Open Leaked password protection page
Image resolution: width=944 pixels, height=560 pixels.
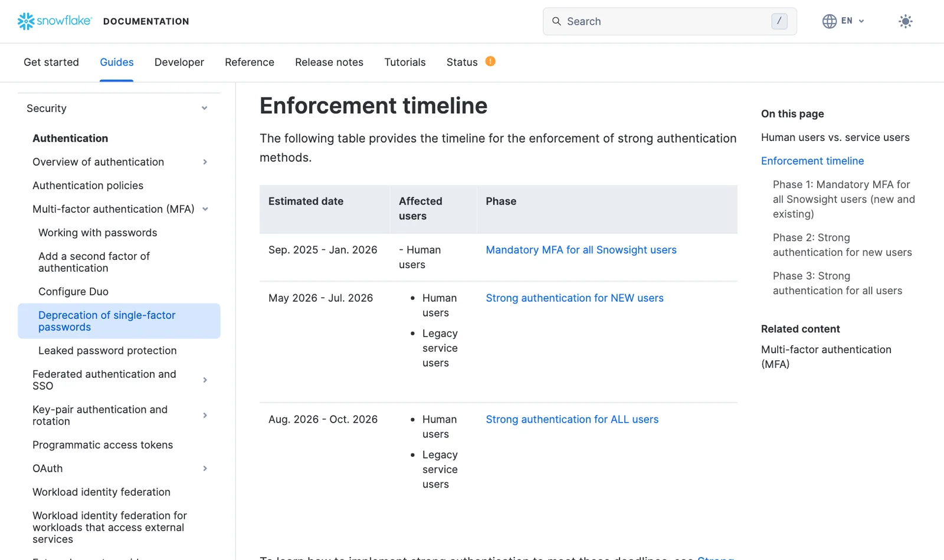[x=107, y=351]
